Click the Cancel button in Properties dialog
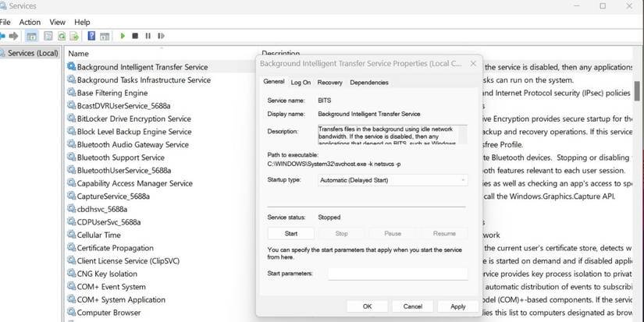Screen dimensions: 644x322 (x=412, y=306)
